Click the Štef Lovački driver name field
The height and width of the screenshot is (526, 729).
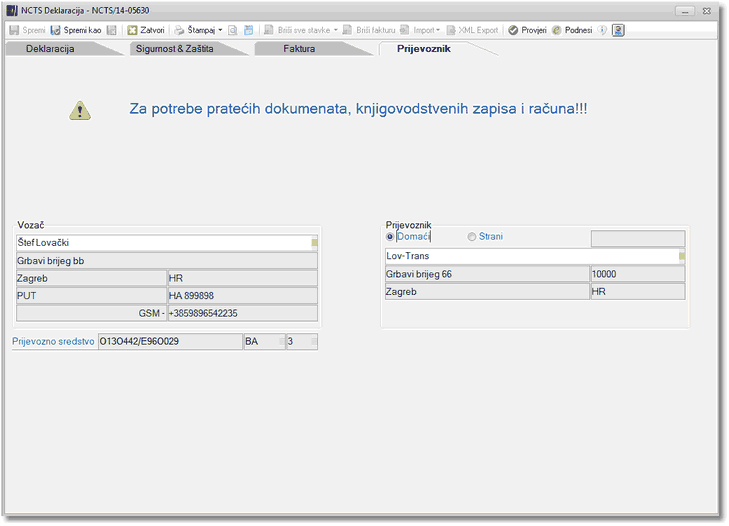tap(164, 243)
